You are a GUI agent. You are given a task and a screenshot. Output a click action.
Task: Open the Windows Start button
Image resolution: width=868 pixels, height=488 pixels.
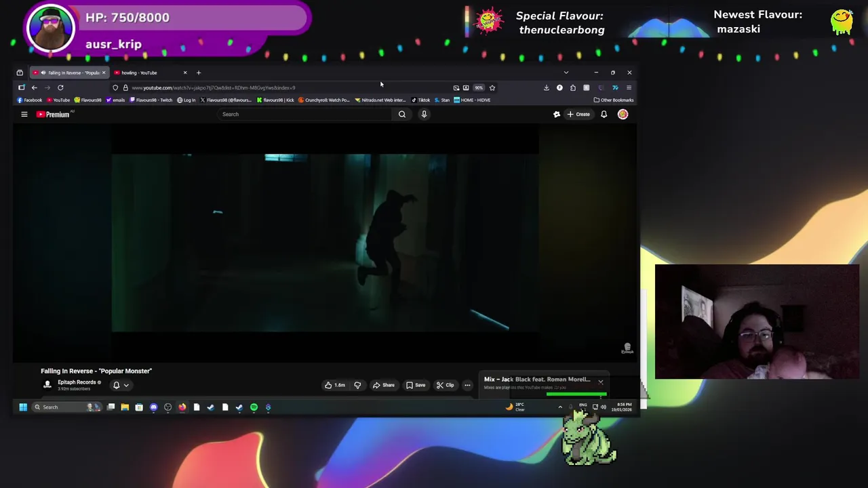click(x=22, y=407)
